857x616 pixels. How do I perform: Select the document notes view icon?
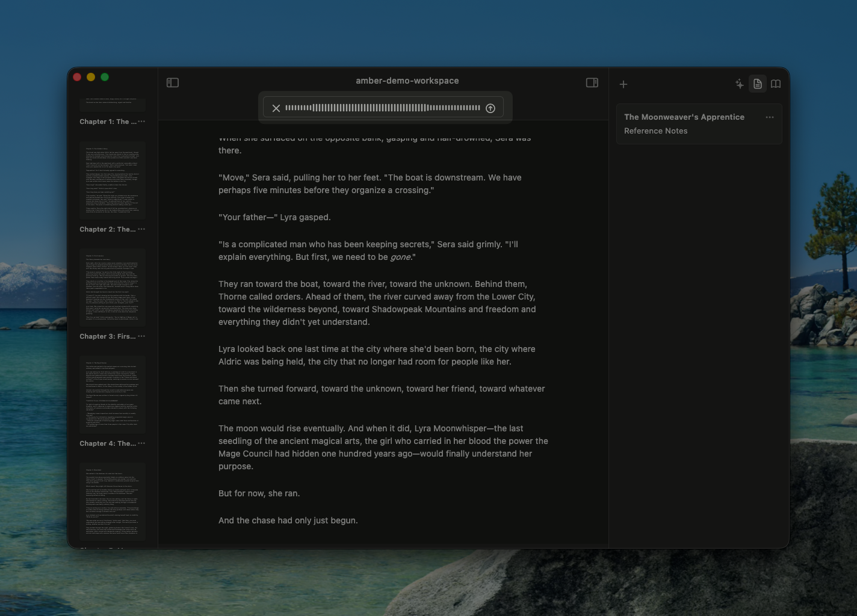(x=757, y=84)
